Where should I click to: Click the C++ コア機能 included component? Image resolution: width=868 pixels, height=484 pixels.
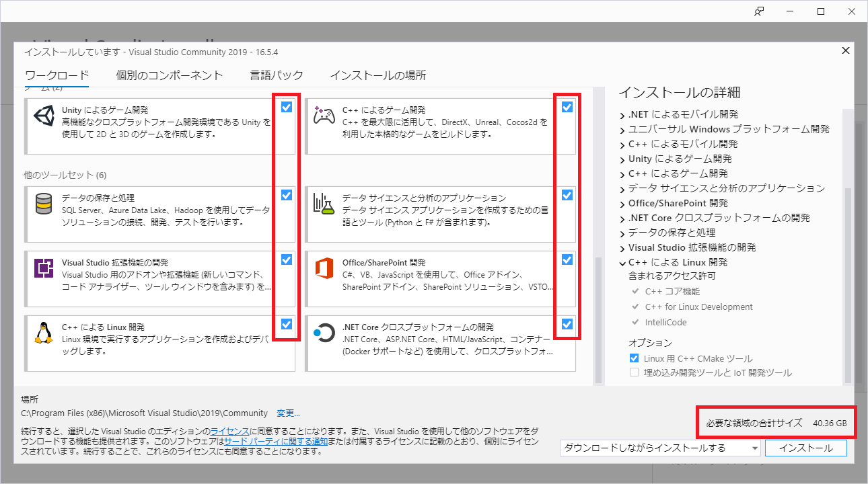[x=672, y=292]
